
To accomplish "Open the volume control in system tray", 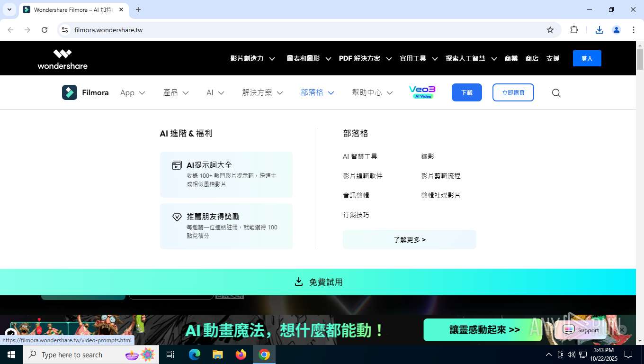I will 572,355.
